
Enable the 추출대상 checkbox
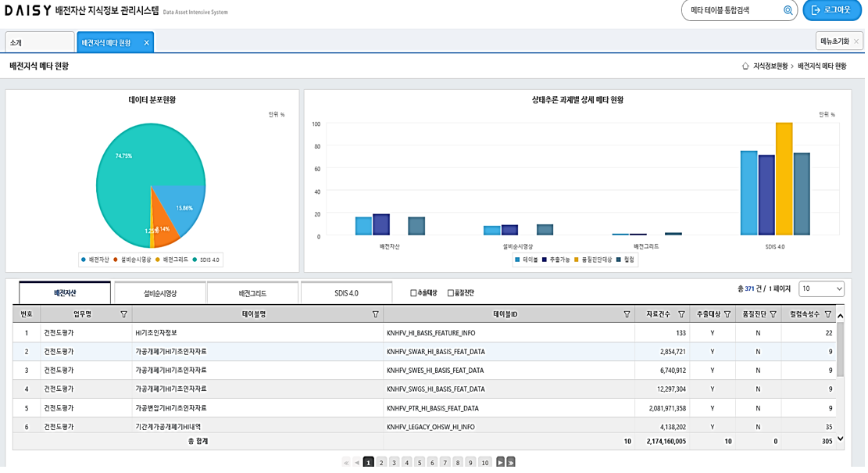(x=413, y=293)
